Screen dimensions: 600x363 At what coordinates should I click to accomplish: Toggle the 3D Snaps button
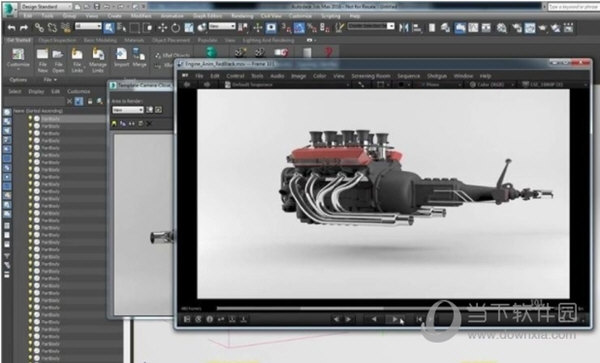[x=286, y=28]
